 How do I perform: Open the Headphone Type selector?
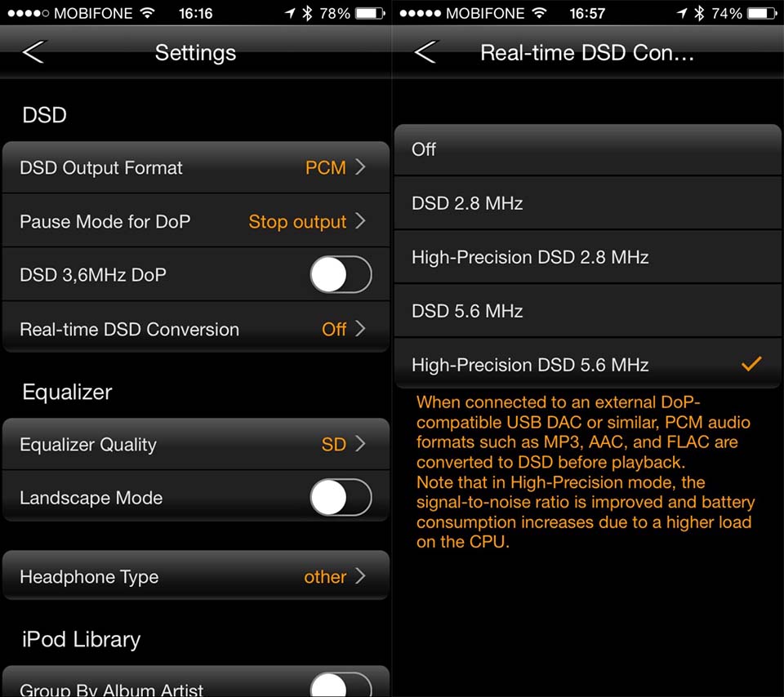[x=196, y=576]
